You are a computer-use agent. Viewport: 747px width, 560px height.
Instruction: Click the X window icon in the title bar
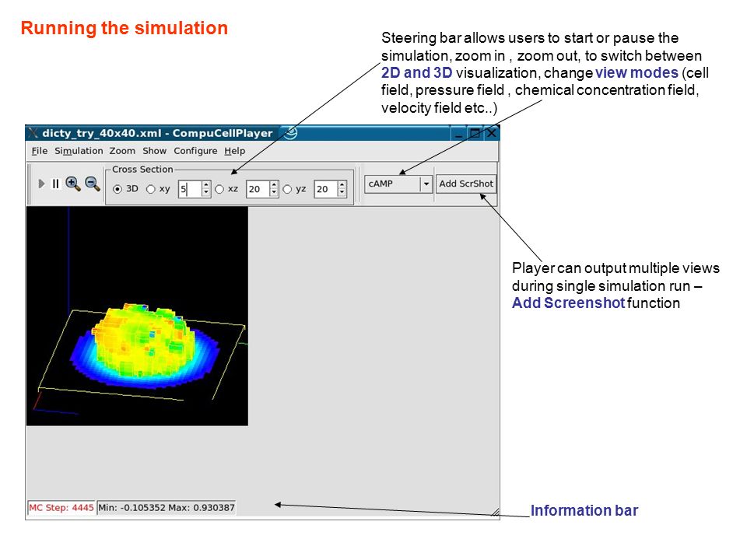[x=33, y=133]
